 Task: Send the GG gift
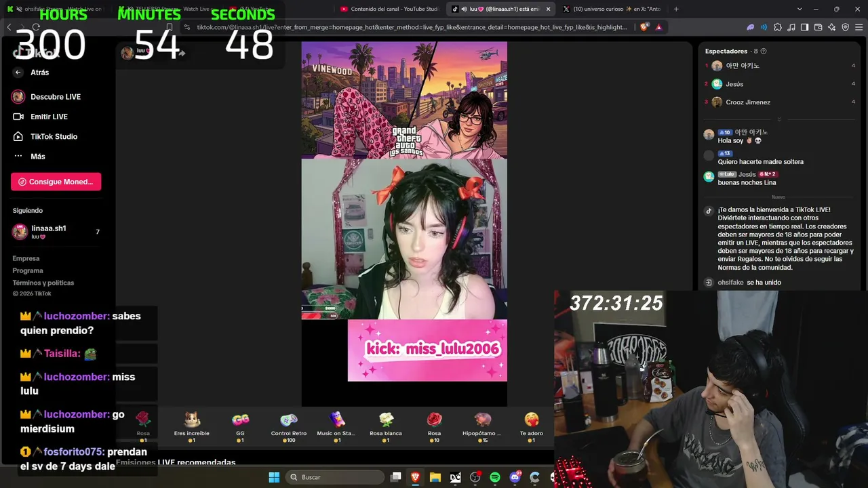tap(240, 427)
